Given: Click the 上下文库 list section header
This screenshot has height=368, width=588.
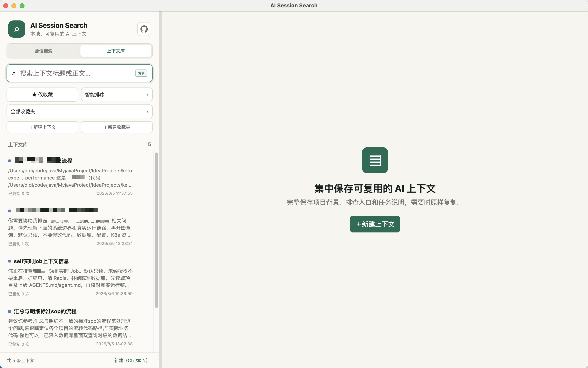Looking at the screenshot, I should [18, 145].
